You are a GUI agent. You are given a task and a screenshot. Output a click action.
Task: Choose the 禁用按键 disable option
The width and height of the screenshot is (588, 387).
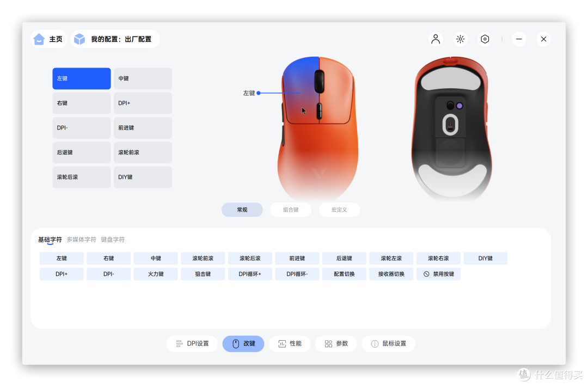pyautogui.click(x=438, y=274)
